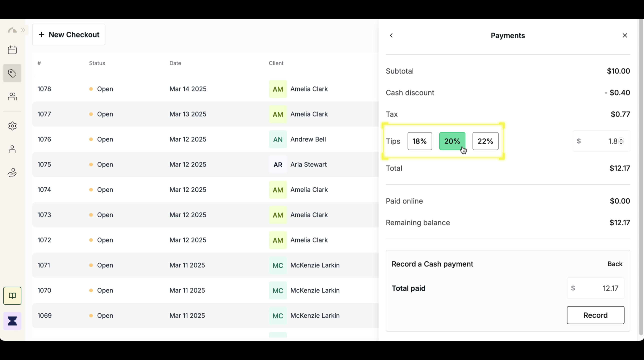Open the clients group icon in sidebar
This screenshot has height=360, width=644.
tap(12, 96)
